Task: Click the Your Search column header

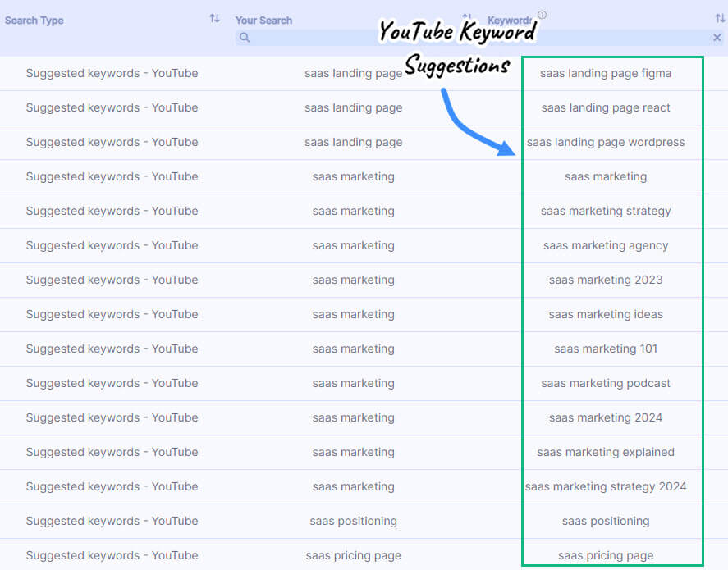Action: 263,21
